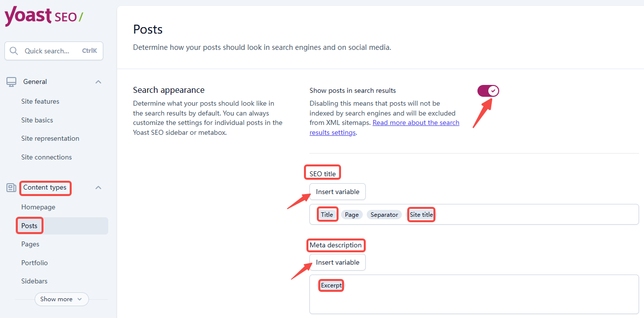The height and width of the screenshot is (318, 644).
Task: Click Insert variable under SEO title
Action: 337,192
